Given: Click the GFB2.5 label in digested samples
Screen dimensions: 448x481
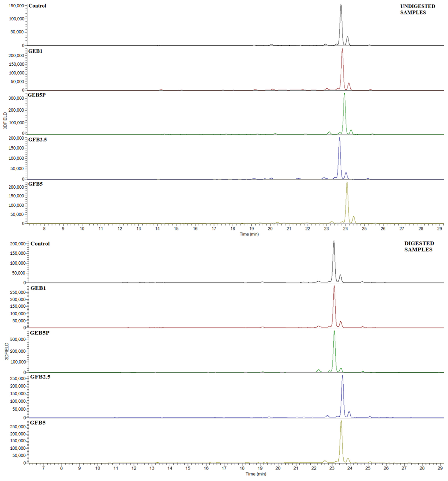Looking at the screenshot, I should pyautogui.click(x=40, y=377).
